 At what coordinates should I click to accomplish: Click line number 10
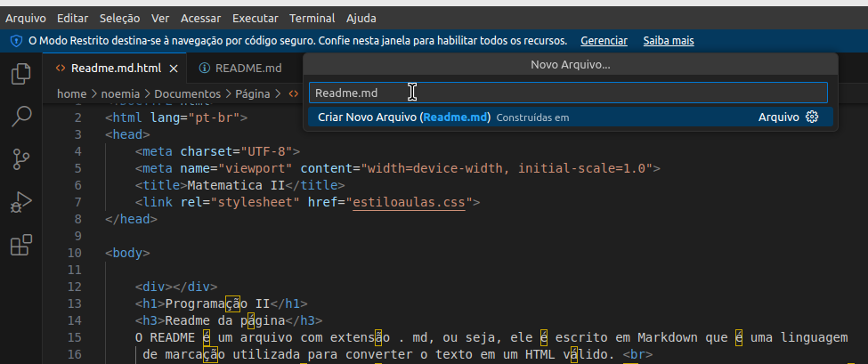tap(74, 253)
